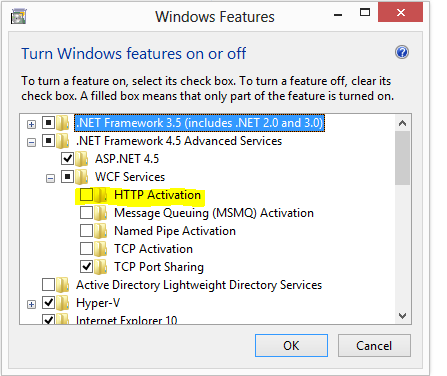Click folder icon beside Active Directory Lightweight Directory Services
This screenshot has height=376, width=447.
62,285
